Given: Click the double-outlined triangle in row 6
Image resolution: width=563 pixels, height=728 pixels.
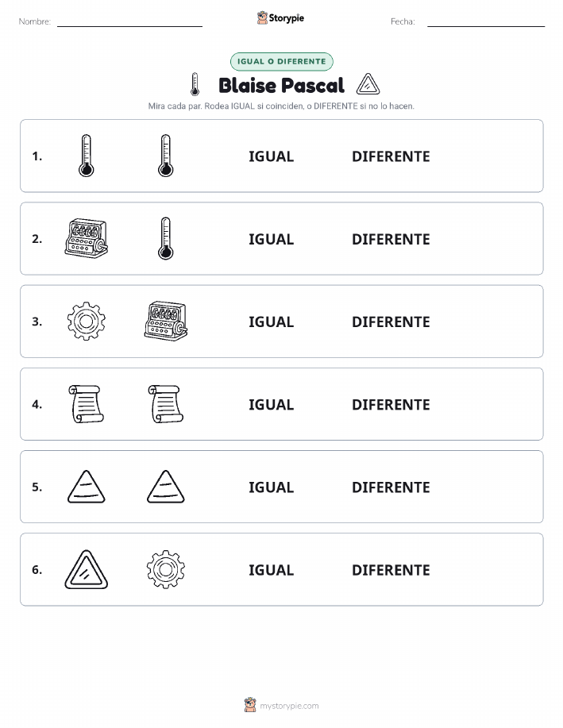Looking at the screenshot, I should pos(87,570).
